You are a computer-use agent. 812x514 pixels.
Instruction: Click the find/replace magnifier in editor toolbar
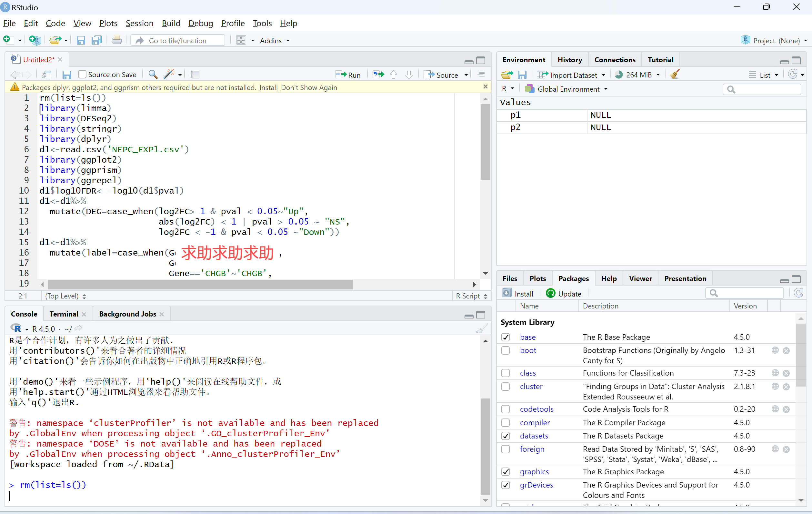coord(153,74)
